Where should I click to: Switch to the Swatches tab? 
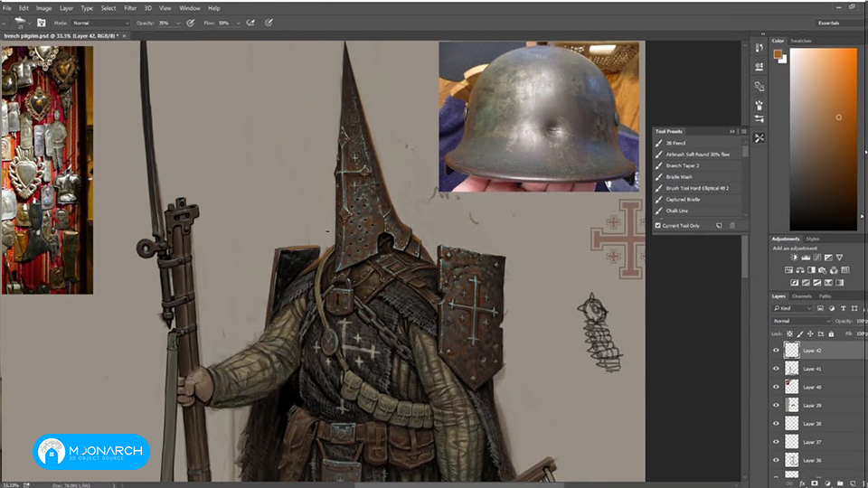click(800, 41)
